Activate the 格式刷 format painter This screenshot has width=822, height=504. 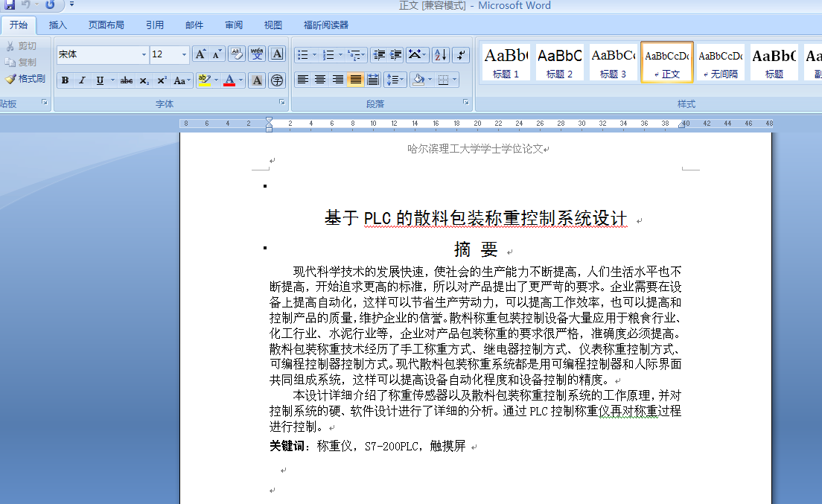pos(25,79)
